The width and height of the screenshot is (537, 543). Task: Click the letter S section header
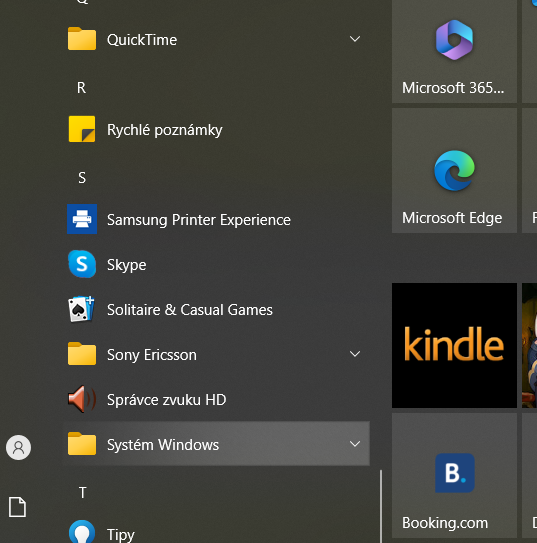pos(82,178)
